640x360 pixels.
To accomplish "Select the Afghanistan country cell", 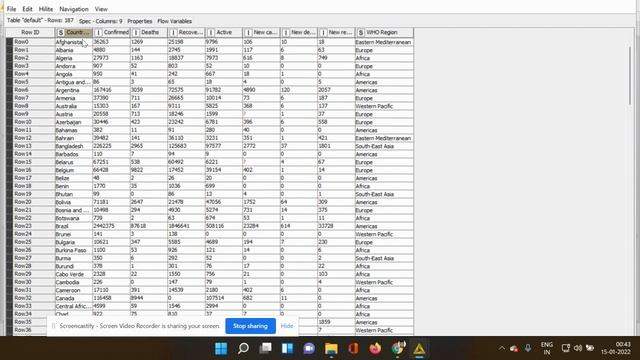I will click(x=73, y=42).
